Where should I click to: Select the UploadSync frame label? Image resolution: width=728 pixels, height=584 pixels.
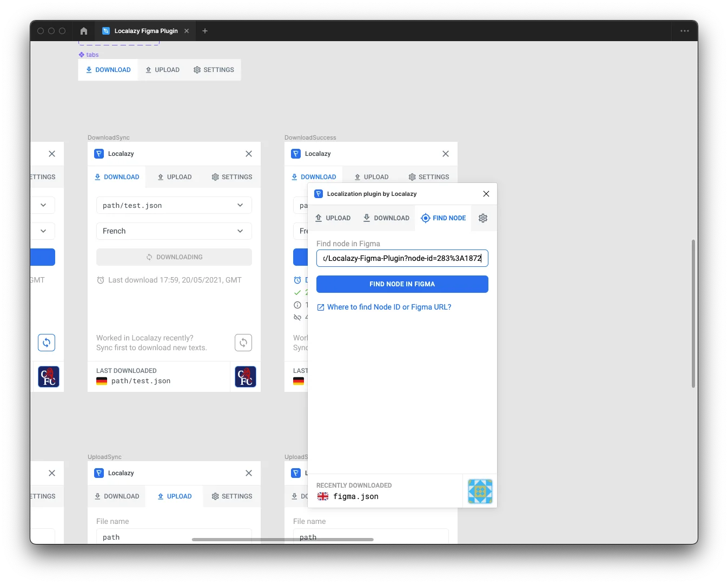click(x=104, y=457)
